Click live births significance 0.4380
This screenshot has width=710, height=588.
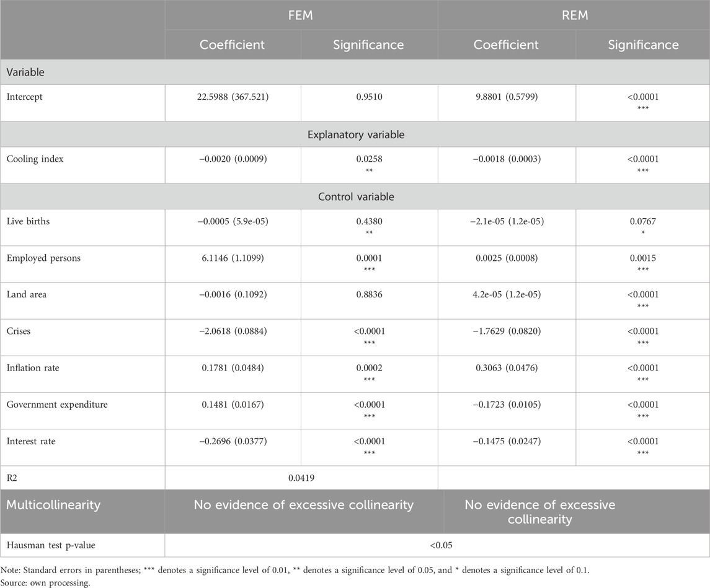pos(369,221)
